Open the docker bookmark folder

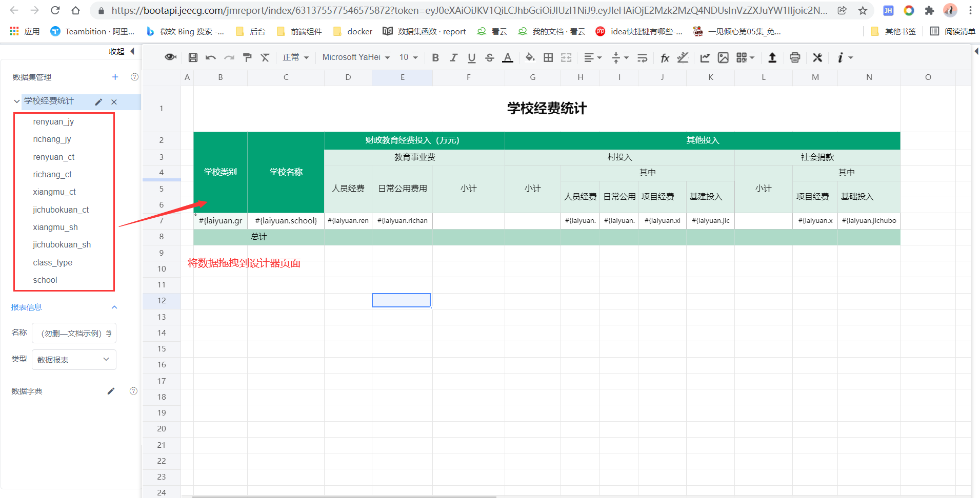pos(353,31)
